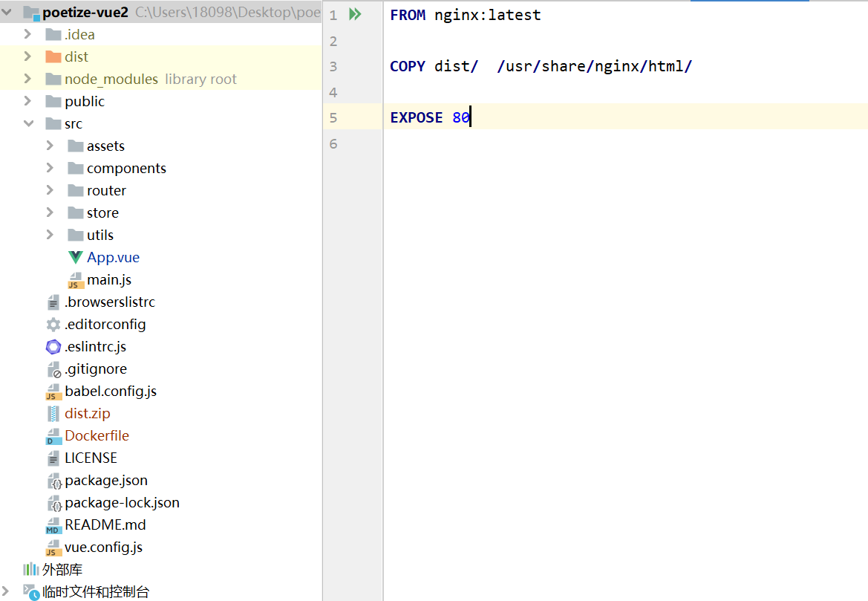The height and width of the screenshot is (601, 868).
Task: Click the README.md markdown icon
Action: point(53,525)
